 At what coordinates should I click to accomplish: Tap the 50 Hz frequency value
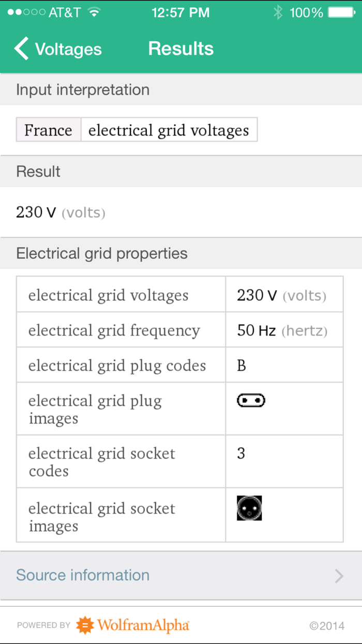click(x=257, y=330)
